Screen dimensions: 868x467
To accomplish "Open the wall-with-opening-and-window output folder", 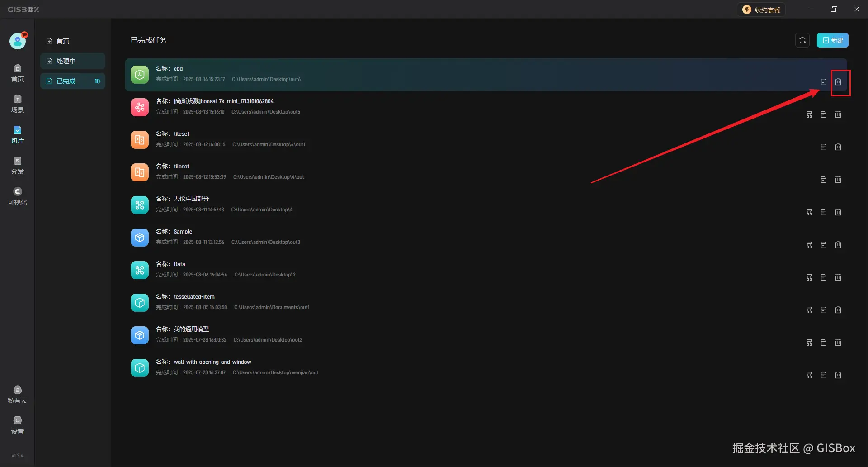I will coord(824,375).
